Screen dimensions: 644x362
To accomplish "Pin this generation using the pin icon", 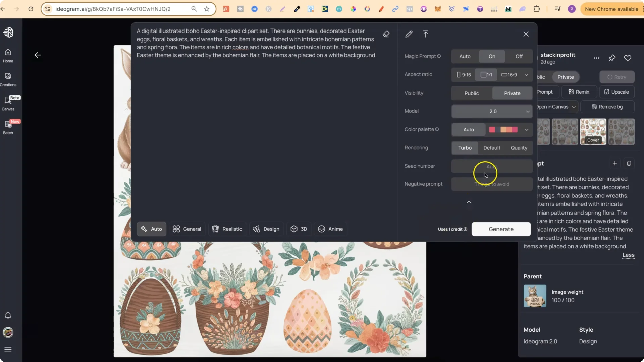I will [x=612, y=58].
